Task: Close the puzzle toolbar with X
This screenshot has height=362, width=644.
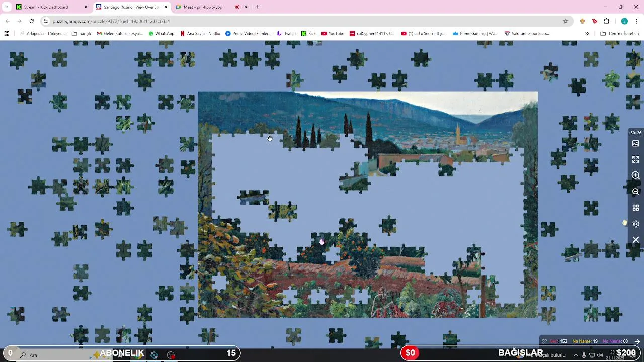Action: [636, 240]
